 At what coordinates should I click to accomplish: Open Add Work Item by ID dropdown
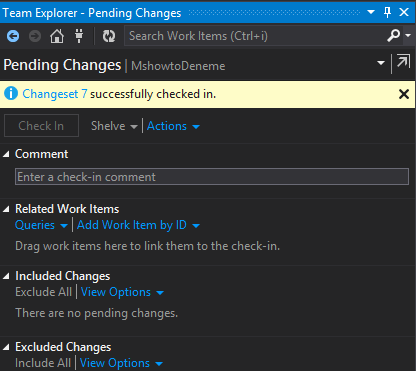click(x=138, y=225)
